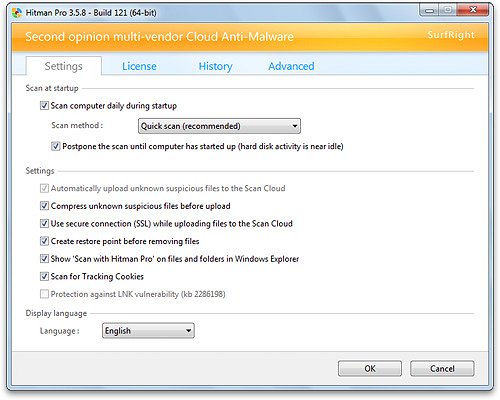Go to the Advanced tab
The height and width of the screenshot is (400, 500).
coord(291,66)
